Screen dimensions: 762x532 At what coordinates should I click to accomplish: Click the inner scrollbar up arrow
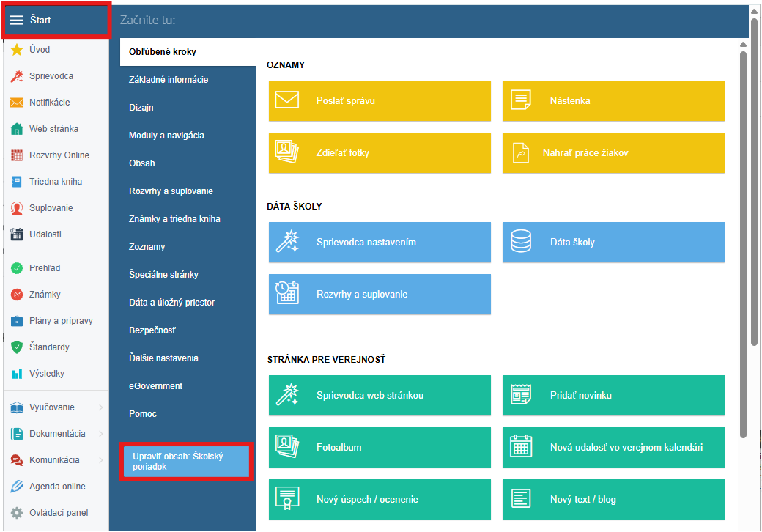(743, 45)
